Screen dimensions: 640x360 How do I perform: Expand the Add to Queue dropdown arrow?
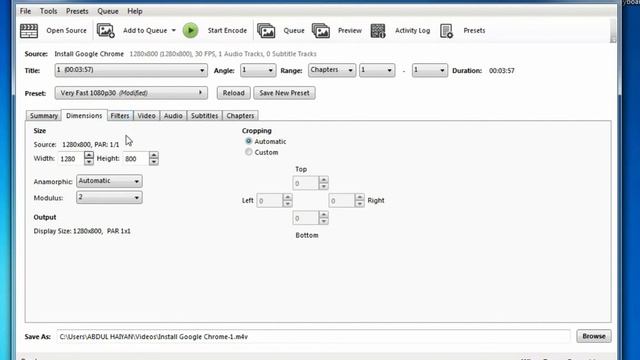pos(173,31)
